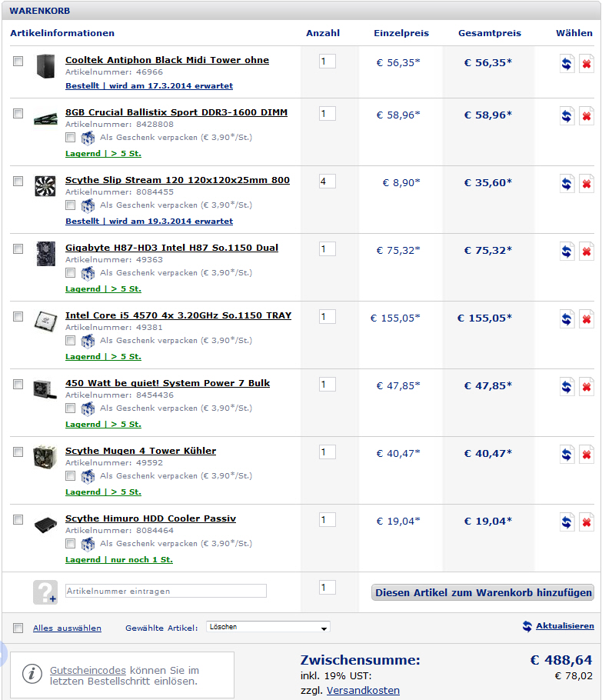The height and width of the screenshot is (700, 602).
Task: Update the be quiet! System Power 7 row
Action: [567, 387]
